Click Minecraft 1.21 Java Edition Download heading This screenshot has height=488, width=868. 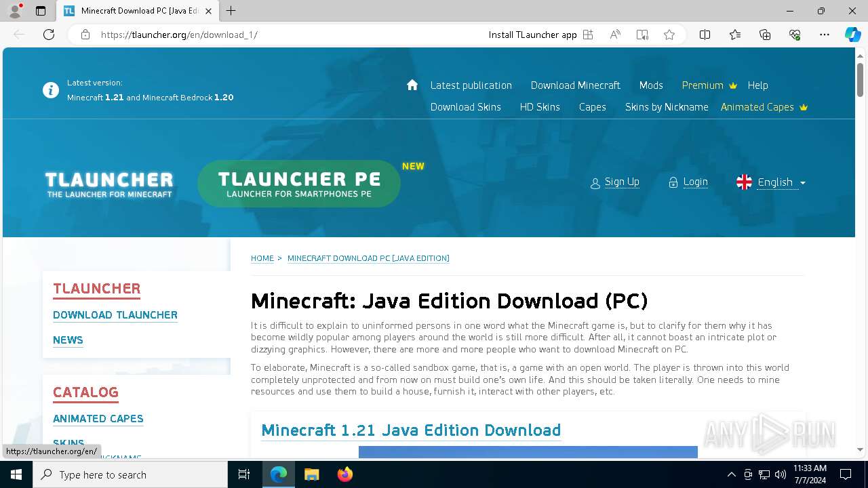[411, 430]
